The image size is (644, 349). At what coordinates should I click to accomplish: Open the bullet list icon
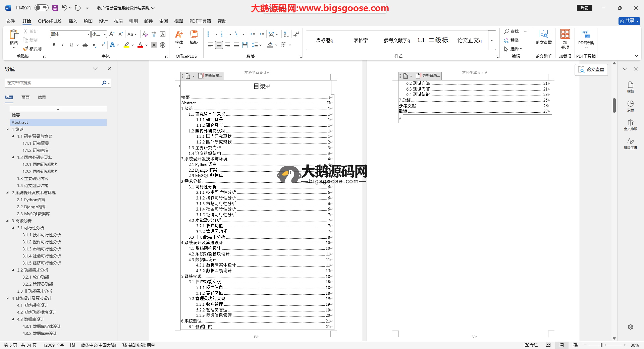(x=210, y=34)
